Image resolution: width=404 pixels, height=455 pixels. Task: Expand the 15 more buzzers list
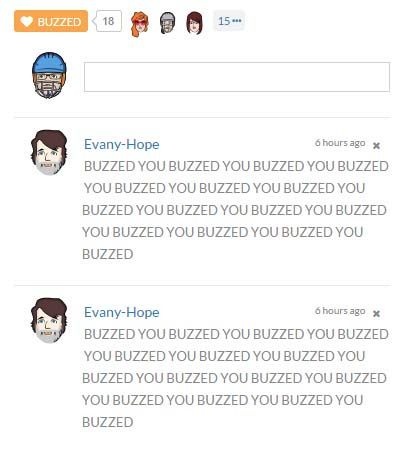(229, 21)
